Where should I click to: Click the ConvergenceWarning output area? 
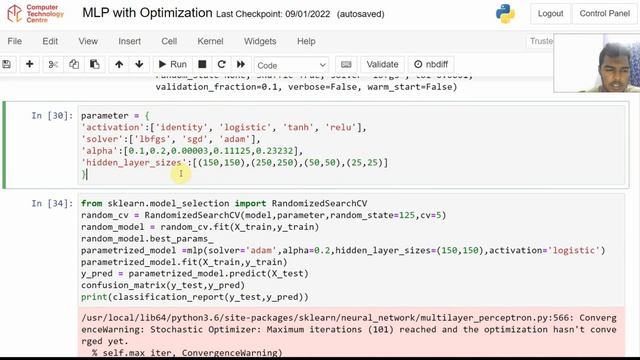pos(351,333)
